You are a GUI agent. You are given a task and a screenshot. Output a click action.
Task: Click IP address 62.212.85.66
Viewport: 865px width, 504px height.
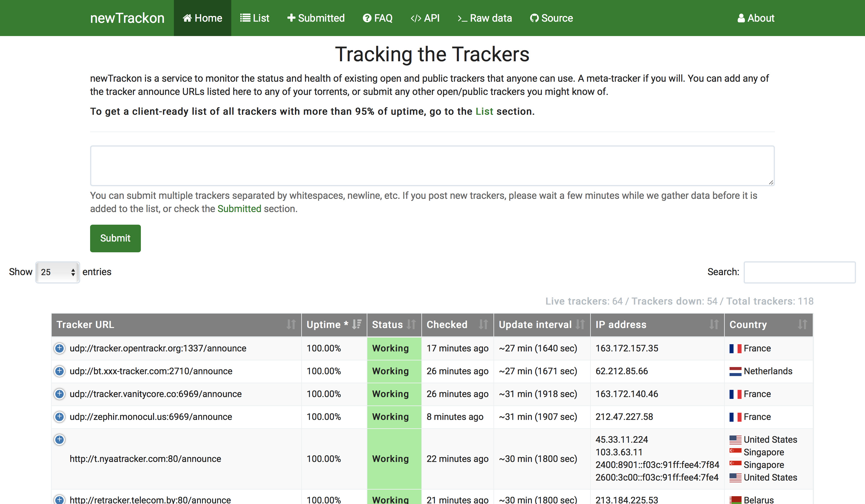pyautogui.click(x=622, y=371)
